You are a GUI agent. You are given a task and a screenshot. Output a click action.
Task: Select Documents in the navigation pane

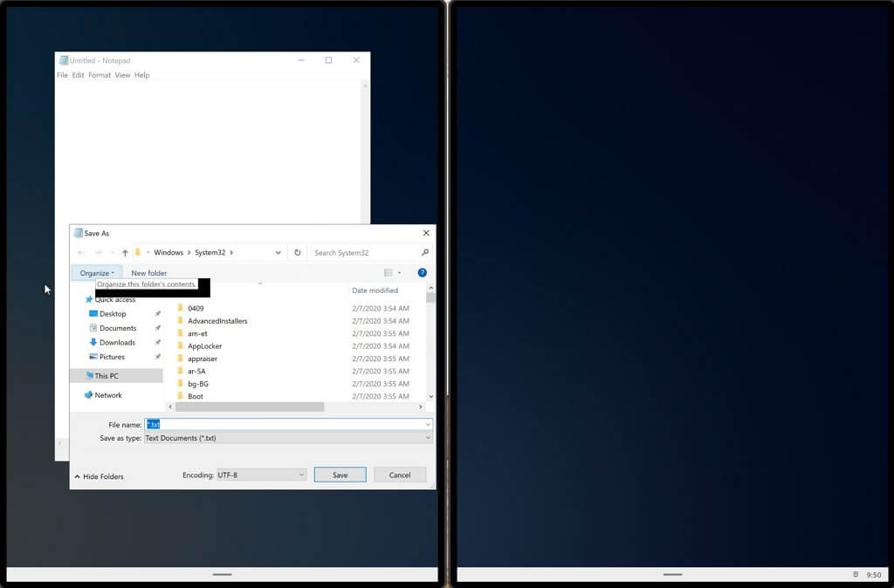pyautogui.click(x=113, y=328)
